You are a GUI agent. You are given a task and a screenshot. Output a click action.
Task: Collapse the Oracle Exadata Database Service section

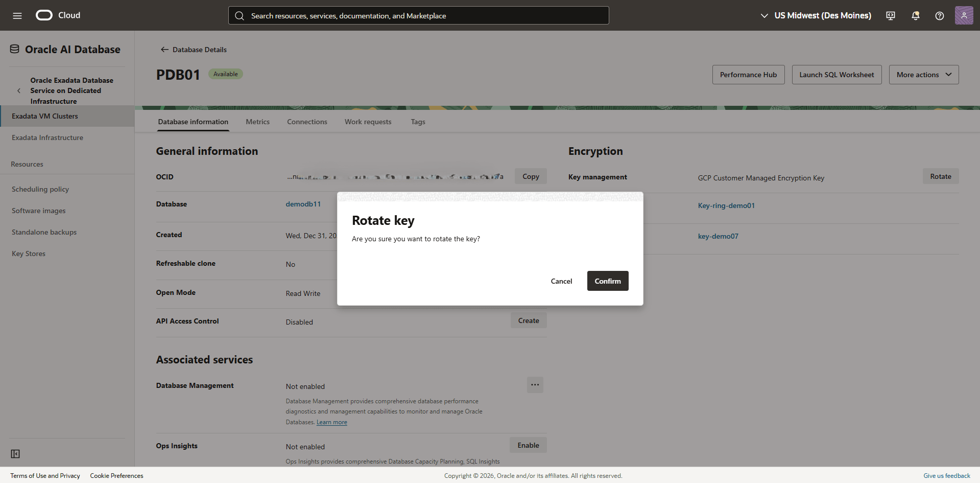(19, 90)
